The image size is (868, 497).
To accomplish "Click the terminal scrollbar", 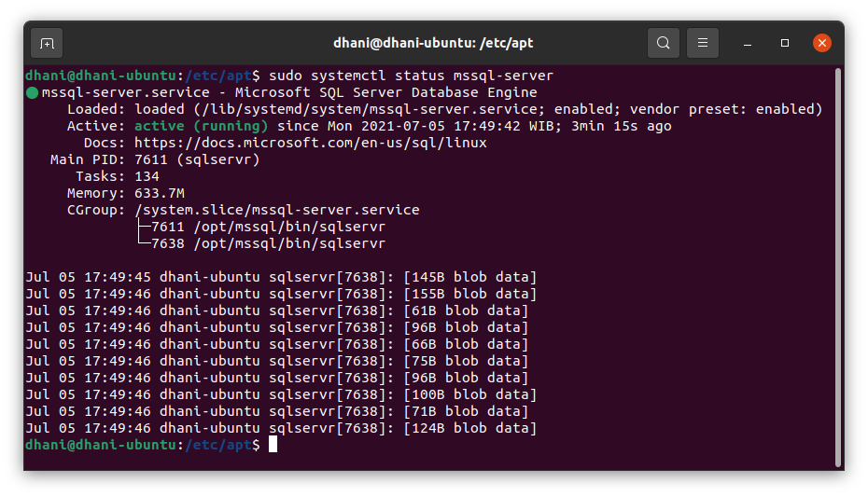I will tap(839, 267).
